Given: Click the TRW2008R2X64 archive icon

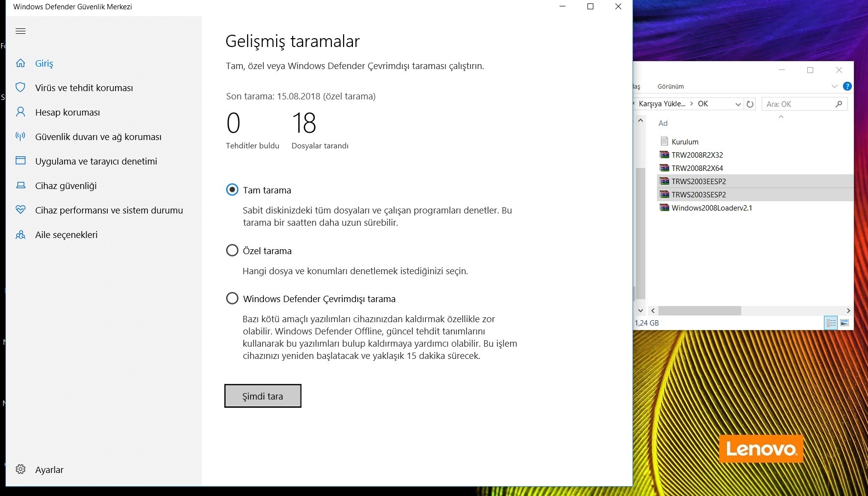Looking at the screenshot, I should pyautogui.click(x=664, y=168).
